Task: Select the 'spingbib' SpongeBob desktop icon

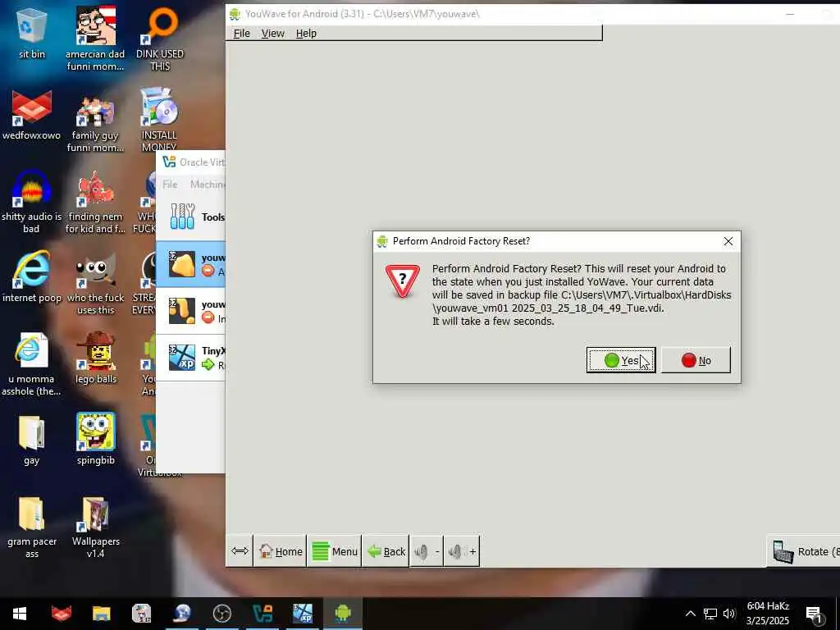Action: pos(95,438)
